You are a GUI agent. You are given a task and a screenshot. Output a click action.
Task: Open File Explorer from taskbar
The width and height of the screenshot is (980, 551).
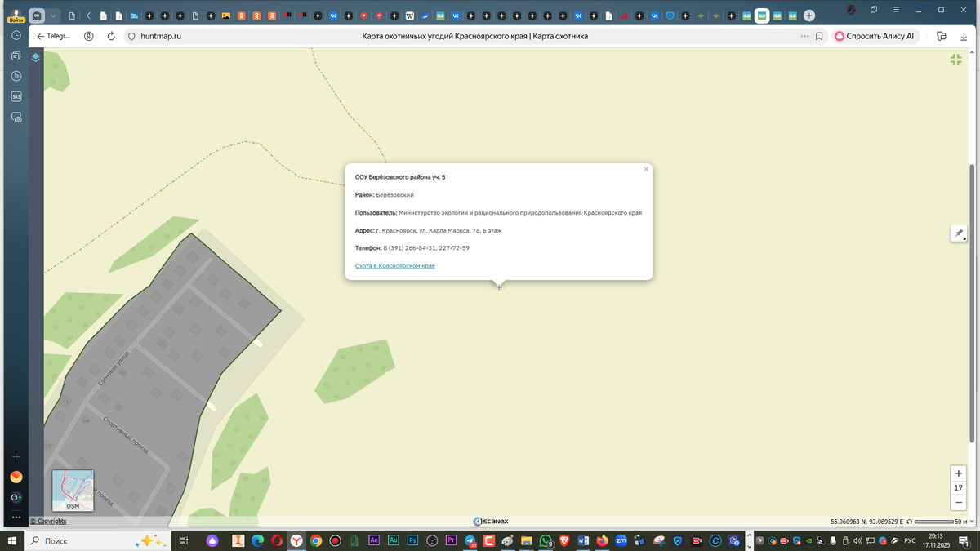tap(528, 540)
